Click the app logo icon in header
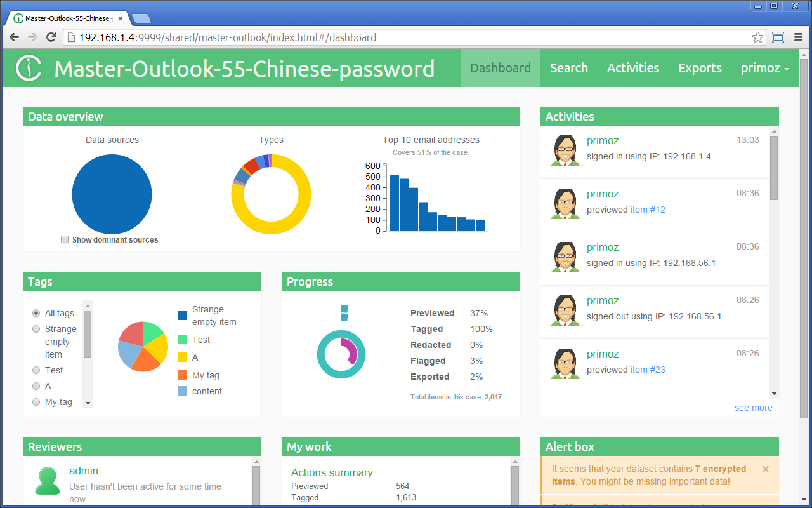This screenshot has height=508, width=812. click(29, 69)
